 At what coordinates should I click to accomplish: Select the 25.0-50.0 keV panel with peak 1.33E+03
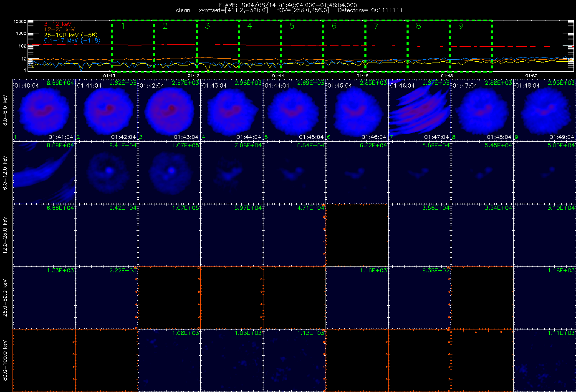pyautogui.click(x=44, y=298)
